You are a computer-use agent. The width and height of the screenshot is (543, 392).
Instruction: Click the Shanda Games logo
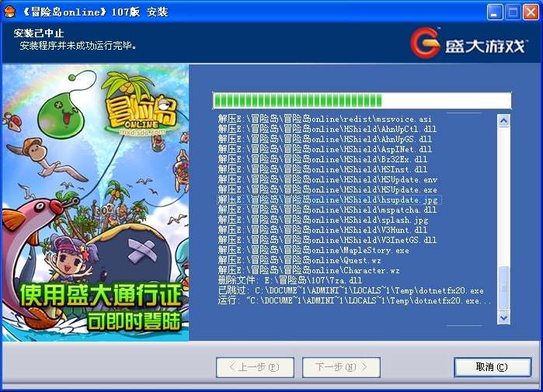pyautogui.click(x=468, y=43)
